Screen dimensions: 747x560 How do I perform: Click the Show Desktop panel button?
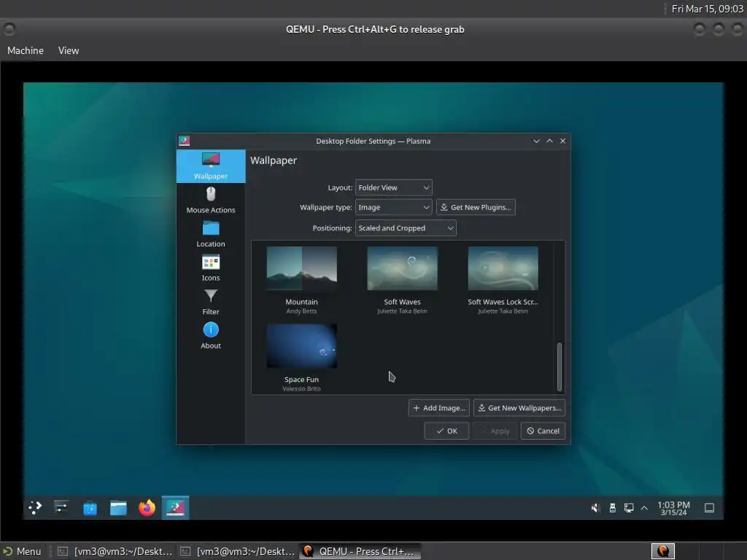click(709, 508)
